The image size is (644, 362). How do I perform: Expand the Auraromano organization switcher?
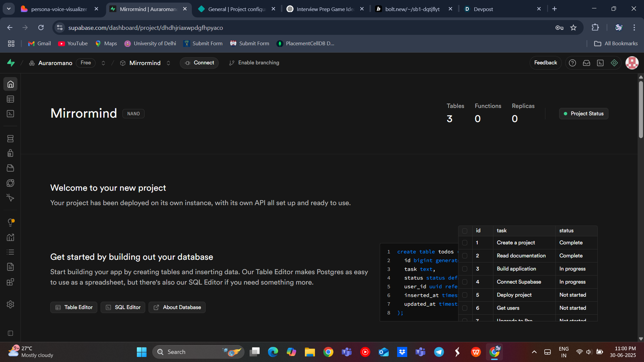point(103,63)
